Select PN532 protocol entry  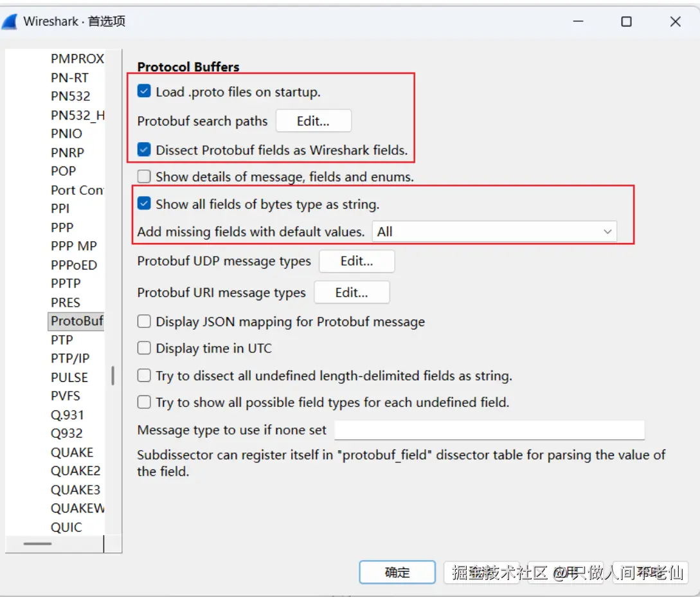point(71,96)
